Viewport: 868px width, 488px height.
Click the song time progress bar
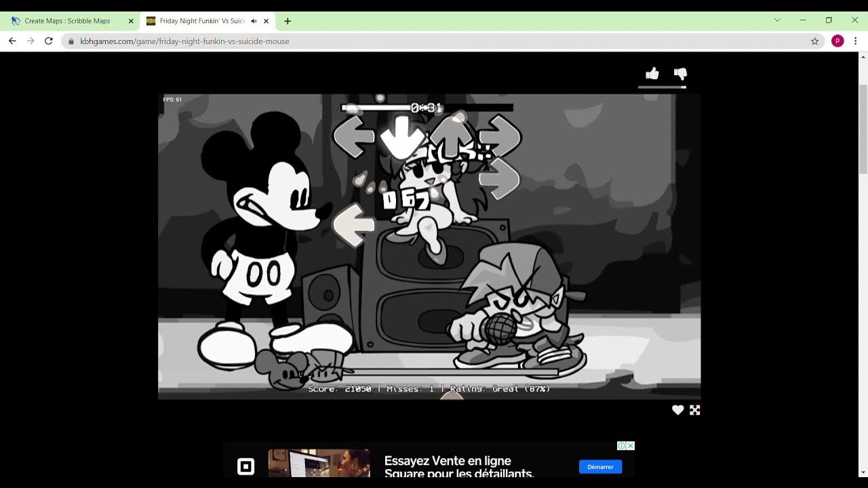pos(427,108)
